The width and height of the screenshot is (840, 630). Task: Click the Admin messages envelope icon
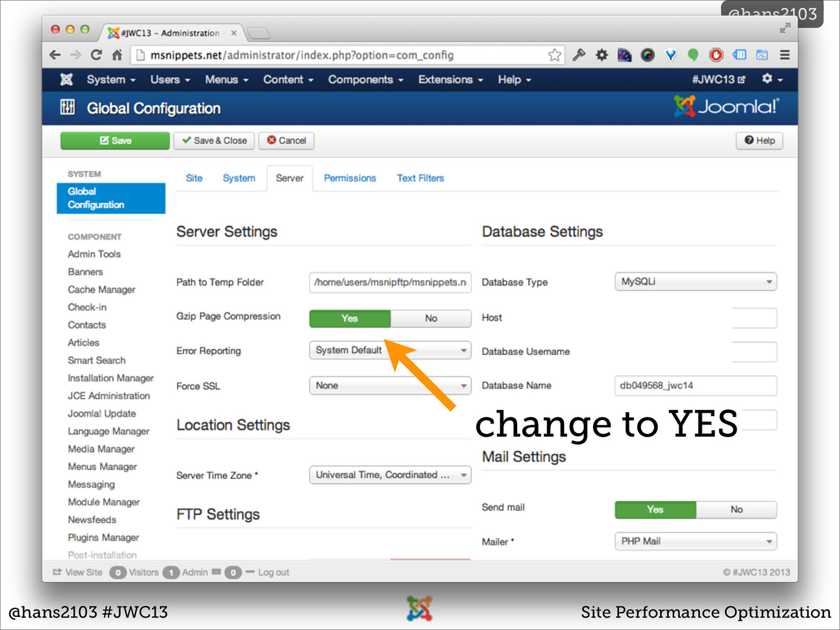pos(216,572)
